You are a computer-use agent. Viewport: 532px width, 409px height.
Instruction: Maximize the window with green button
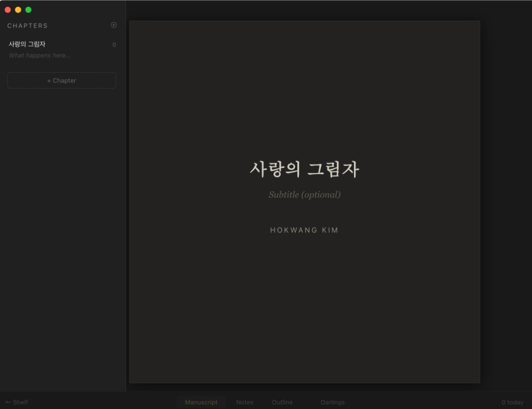(29, 10)
